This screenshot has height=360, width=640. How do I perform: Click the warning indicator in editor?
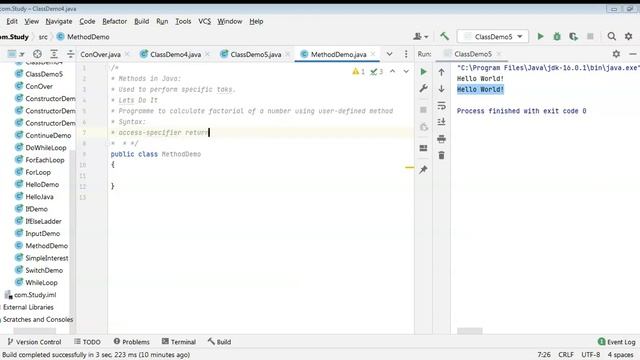[358, 71]
